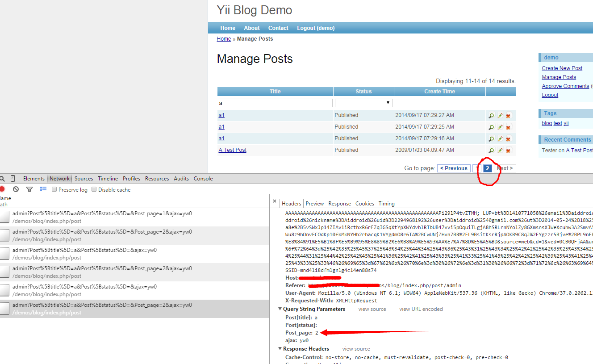
Task: Sort the table by Create Time column
Action: tap(440, 92)
